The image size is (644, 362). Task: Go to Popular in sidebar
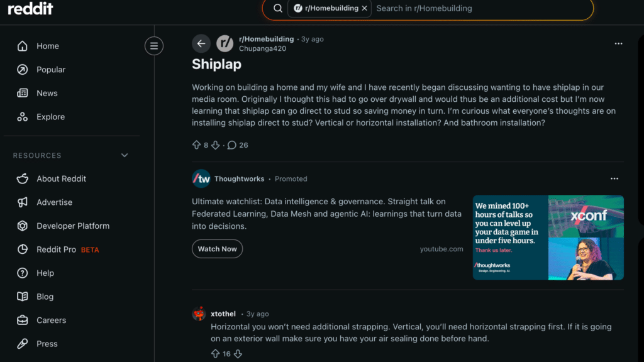[x=50, y=70]
